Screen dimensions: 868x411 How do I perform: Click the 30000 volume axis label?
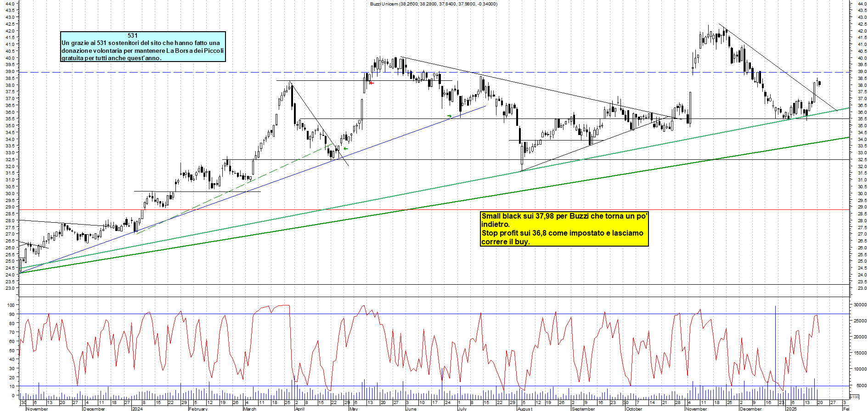(860, 305)
